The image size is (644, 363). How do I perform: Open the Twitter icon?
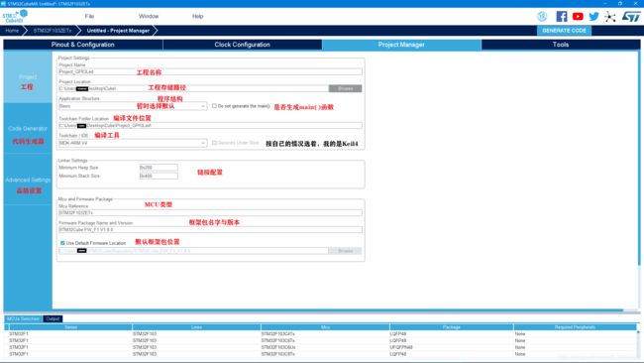(x=593, y=17)
